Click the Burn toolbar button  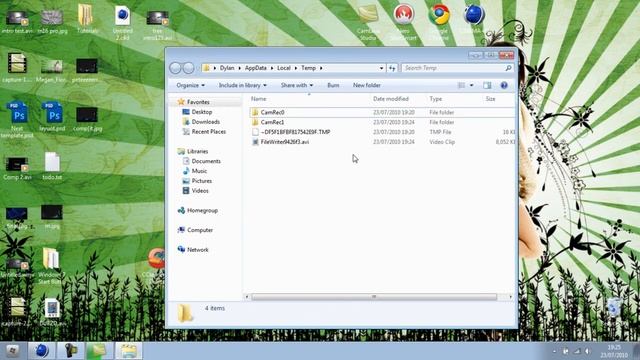tap(333, 85)
